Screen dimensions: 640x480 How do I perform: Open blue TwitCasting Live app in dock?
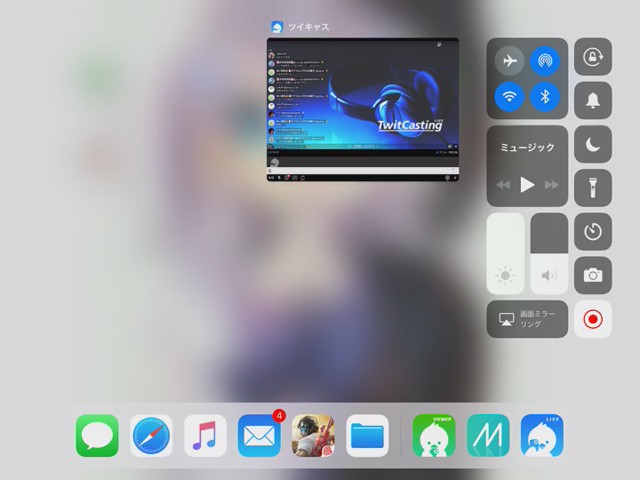click(x=542, y=436)
